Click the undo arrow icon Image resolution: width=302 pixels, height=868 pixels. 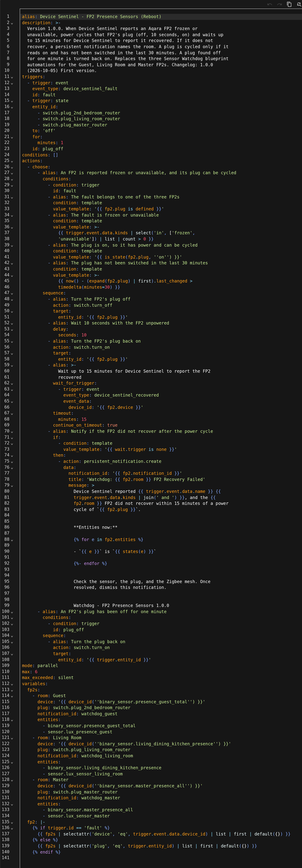tap(269, 4)
